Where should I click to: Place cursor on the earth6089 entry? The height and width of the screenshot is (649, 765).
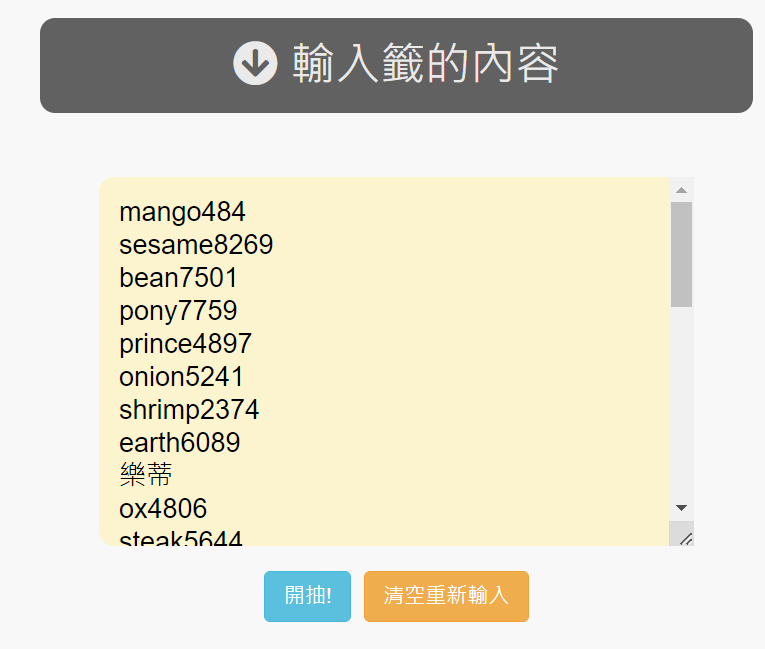(x=180, y=443)
